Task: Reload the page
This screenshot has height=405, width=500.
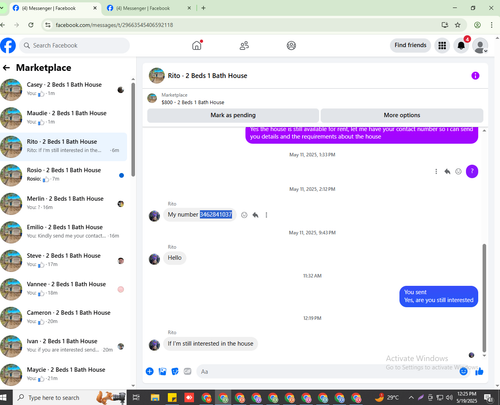Action: point(31,25)
